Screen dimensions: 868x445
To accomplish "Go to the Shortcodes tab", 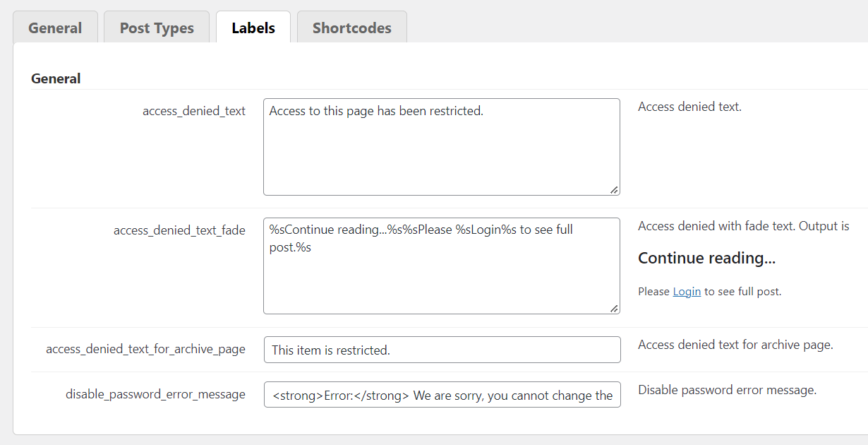I will (351, 28).
